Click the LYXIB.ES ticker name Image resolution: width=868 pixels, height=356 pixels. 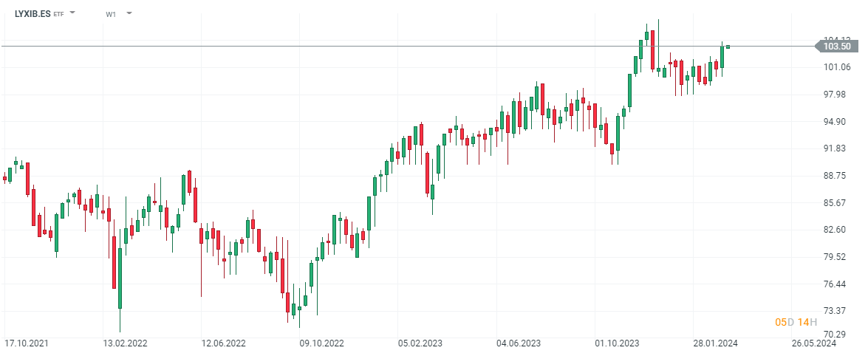point(33,13)
